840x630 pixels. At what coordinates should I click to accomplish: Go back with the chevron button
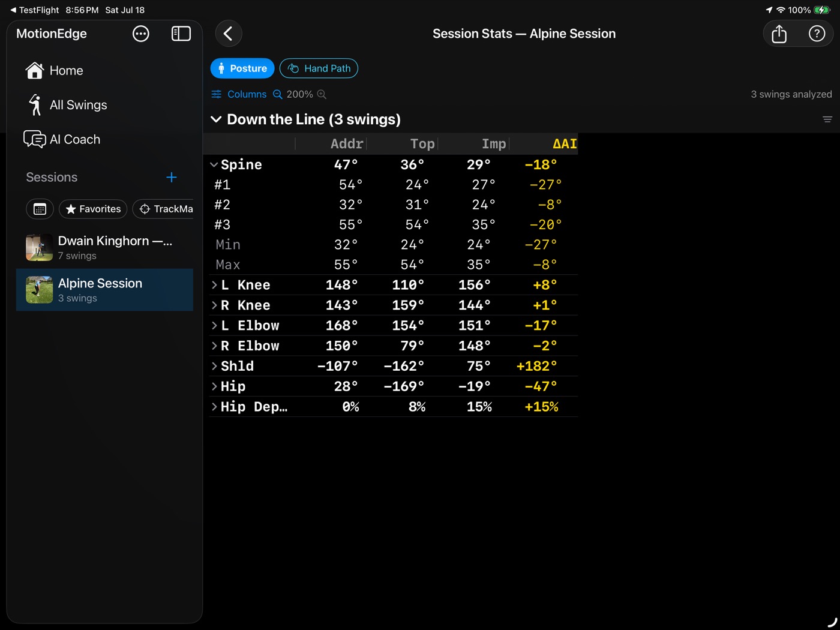pyautogui.click(x=228, y=34)
